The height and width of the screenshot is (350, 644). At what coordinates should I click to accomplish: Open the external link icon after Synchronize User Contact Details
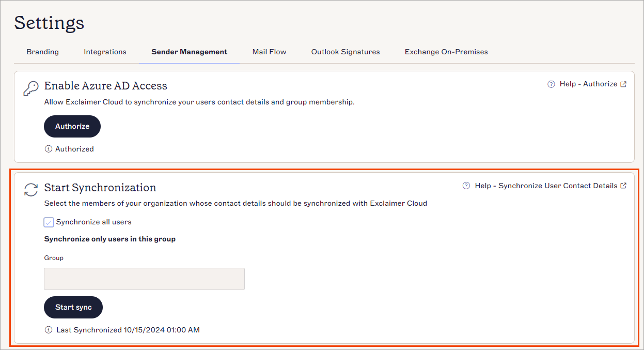click(624, 185)
